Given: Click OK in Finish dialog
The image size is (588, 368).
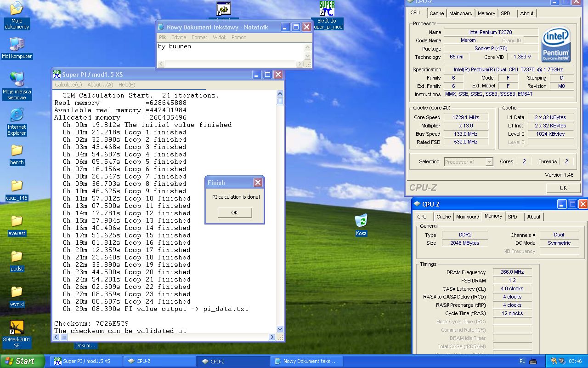Looking at the screenshot, I should click(235, 213).
